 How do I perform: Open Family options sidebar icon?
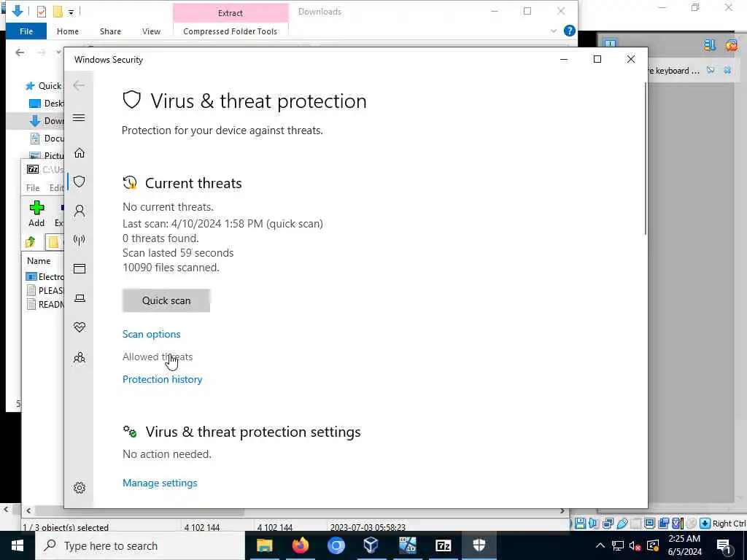coord(80,357)
